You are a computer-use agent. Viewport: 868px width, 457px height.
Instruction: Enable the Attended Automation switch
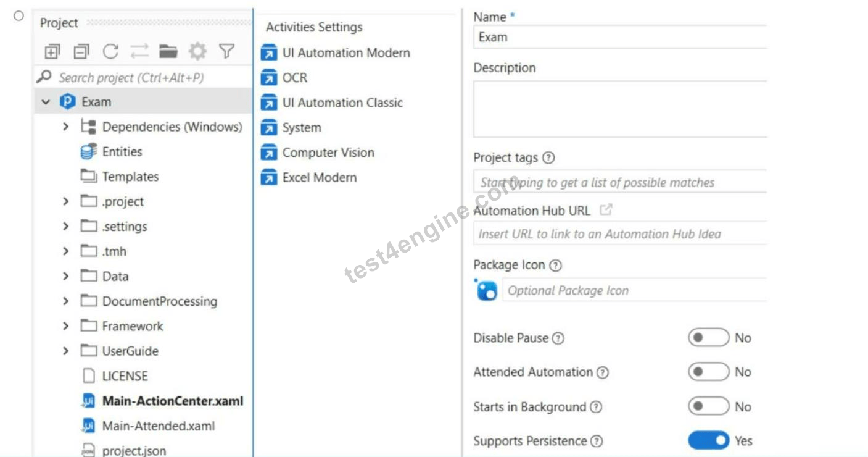click(708, 372)
